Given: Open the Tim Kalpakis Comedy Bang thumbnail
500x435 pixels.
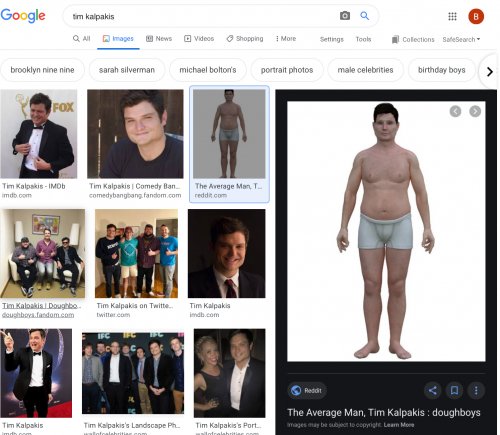Looking at the screenshot, I should pos(135,134).
